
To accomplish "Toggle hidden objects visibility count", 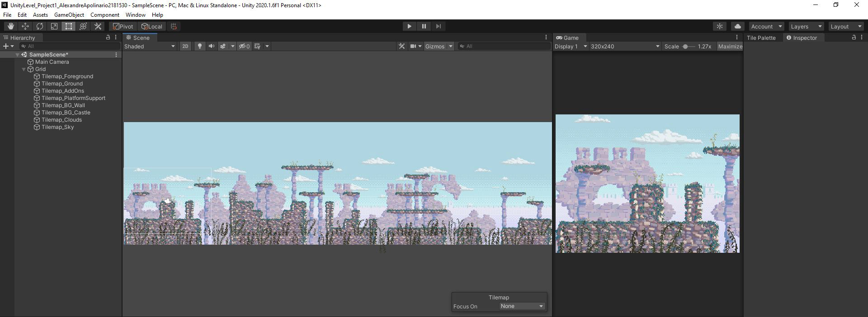I will 245,46.
